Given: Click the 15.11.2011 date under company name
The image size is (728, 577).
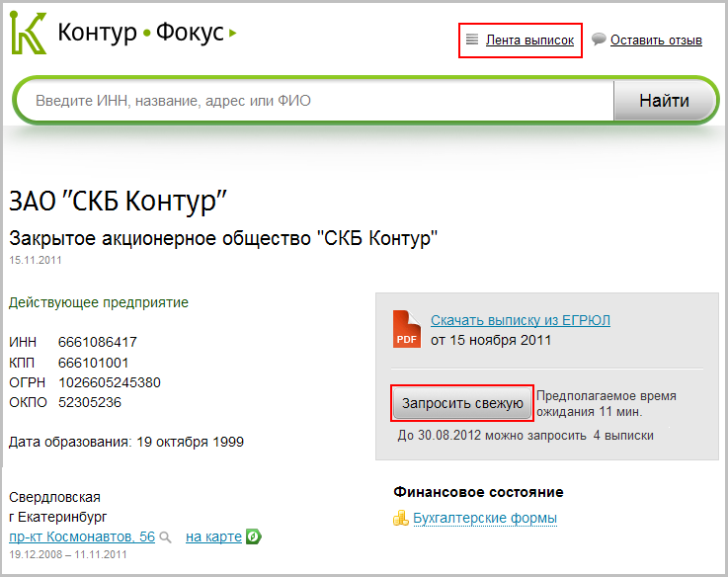Looking at the screenshot, I should [x=36, y=260].
